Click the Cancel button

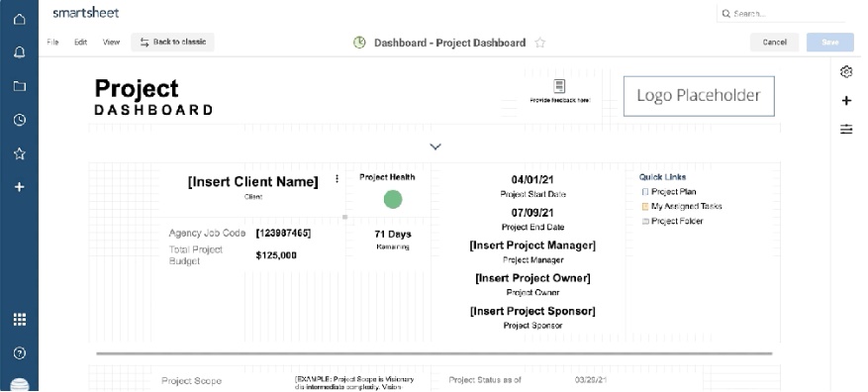point(774,43)
